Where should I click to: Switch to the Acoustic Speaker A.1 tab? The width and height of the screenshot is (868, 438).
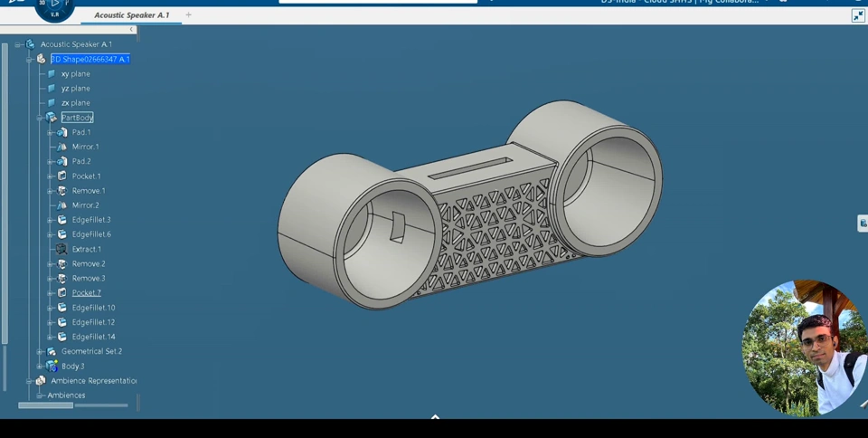132,15
